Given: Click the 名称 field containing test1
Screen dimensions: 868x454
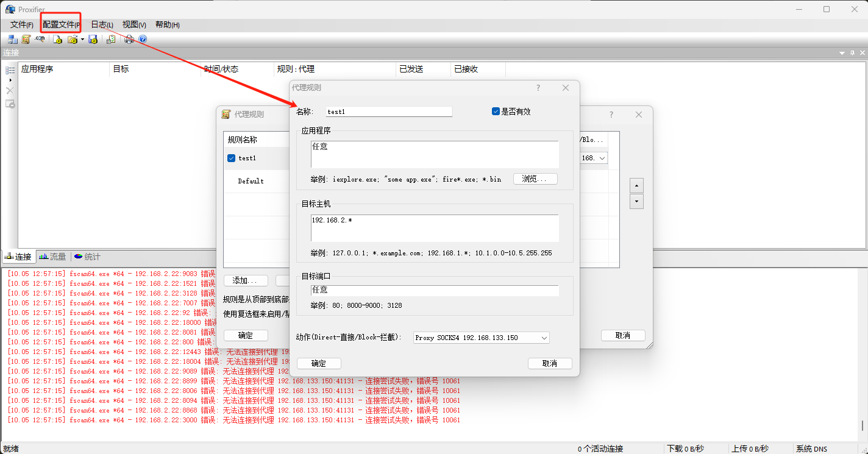Looking at the screenshot, I should [388, 112].
